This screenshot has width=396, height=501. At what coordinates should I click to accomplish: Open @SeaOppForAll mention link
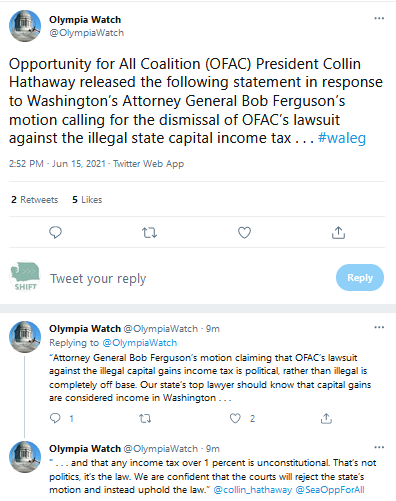(x=330, y=490)
